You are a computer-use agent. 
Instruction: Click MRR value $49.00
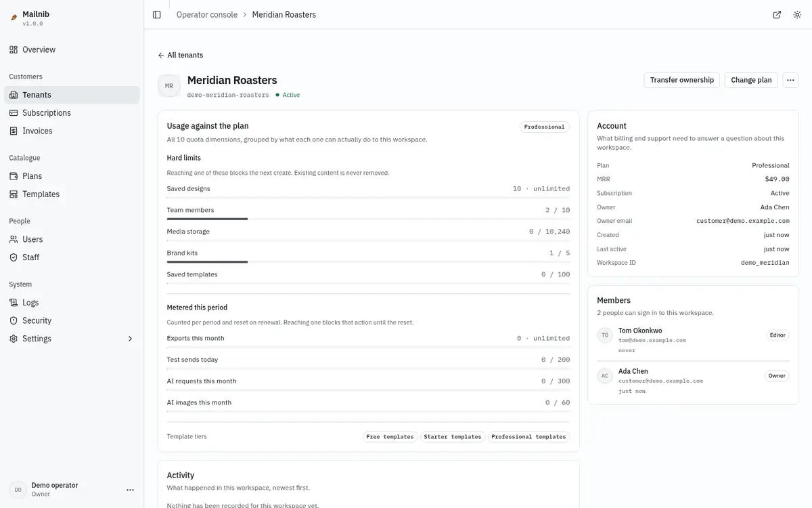(x=777, y=179)
